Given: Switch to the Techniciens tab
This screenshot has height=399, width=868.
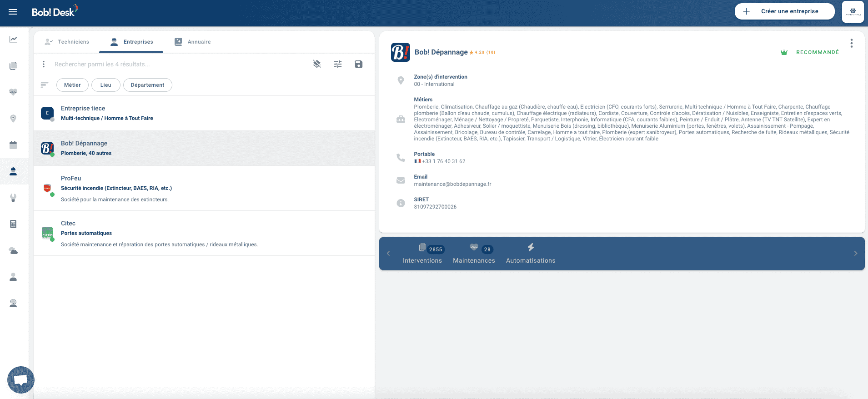Looking at the screenshot, I should [67, 42].
